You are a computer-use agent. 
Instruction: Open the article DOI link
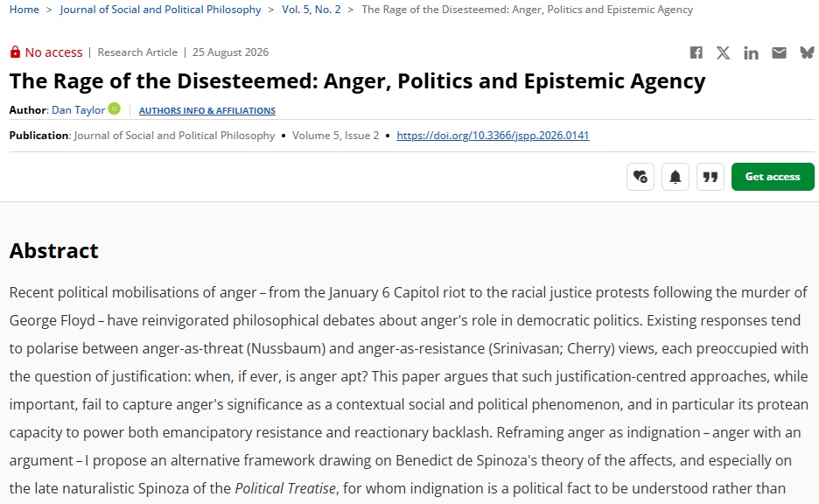[493, 136]
